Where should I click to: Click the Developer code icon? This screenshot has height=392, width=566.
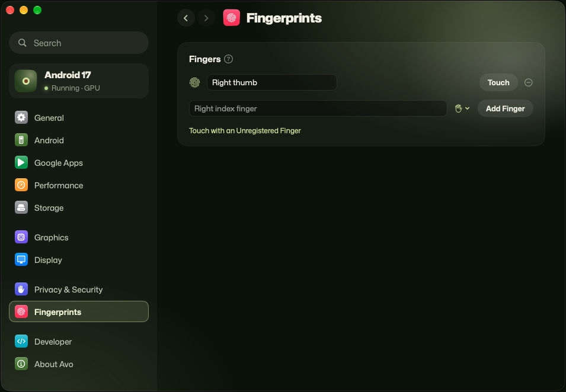(21, 342)
